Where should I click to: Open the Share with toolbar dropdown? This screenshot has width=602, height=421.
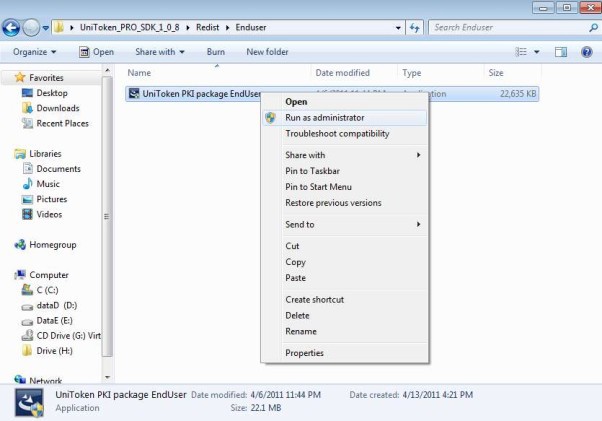(160, 52)
